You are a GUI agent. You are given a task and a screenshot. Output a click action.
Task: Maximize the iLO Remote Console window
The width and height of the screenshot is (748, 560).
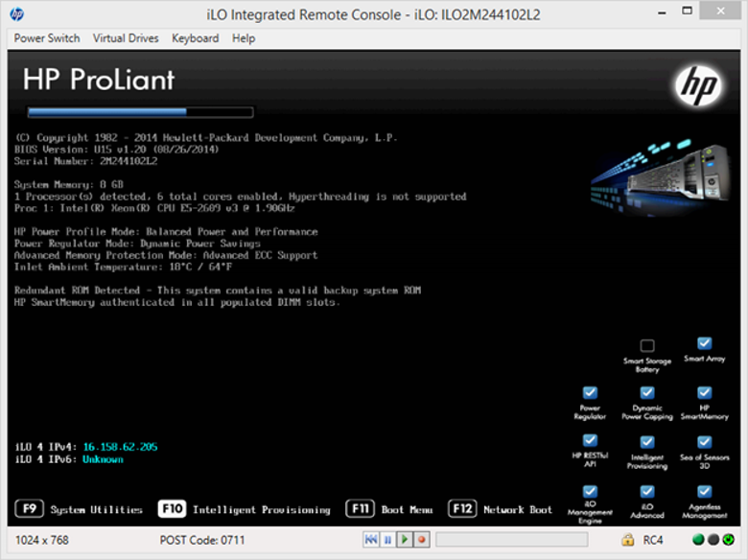point(687,12)
